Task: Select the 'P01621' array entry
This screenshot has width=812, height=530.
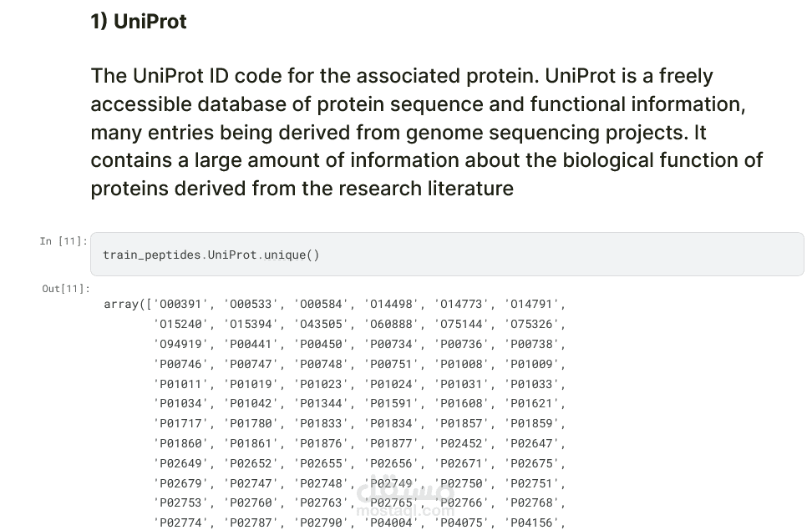Action: [534, 404]
